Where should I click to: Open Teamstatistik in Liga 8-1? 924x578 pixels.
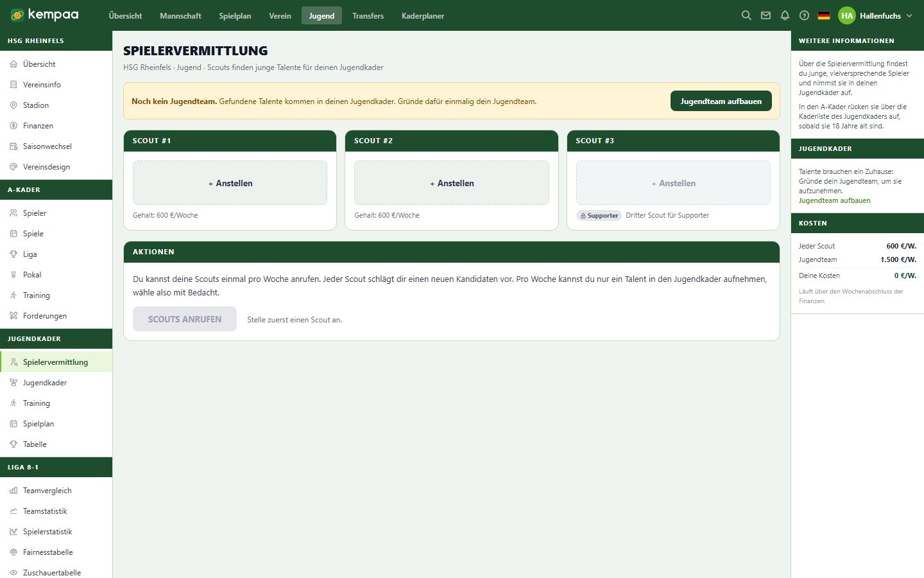[x=56, y=511]
